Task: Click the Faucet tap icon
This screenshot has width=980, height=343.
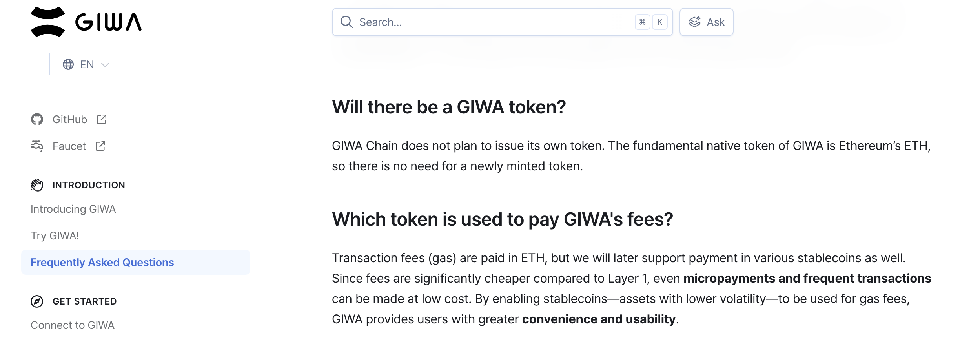Action: tap(37, 146)
